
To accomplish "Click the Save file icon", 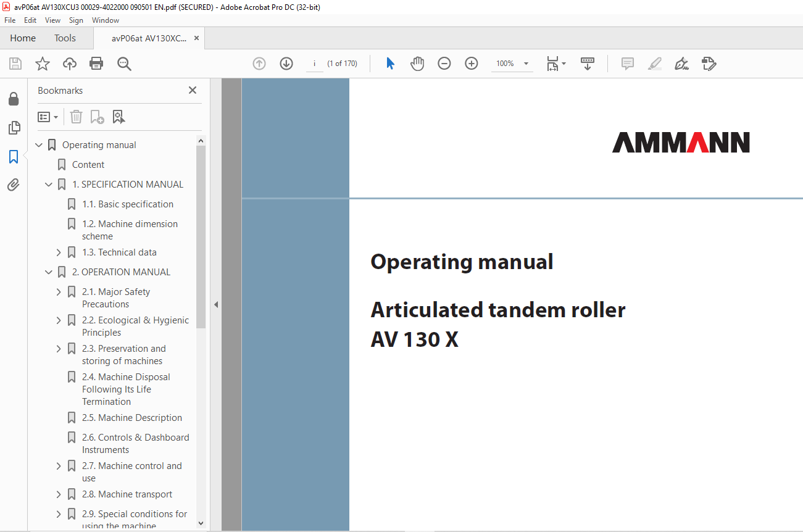I will [x=15, y=64].
